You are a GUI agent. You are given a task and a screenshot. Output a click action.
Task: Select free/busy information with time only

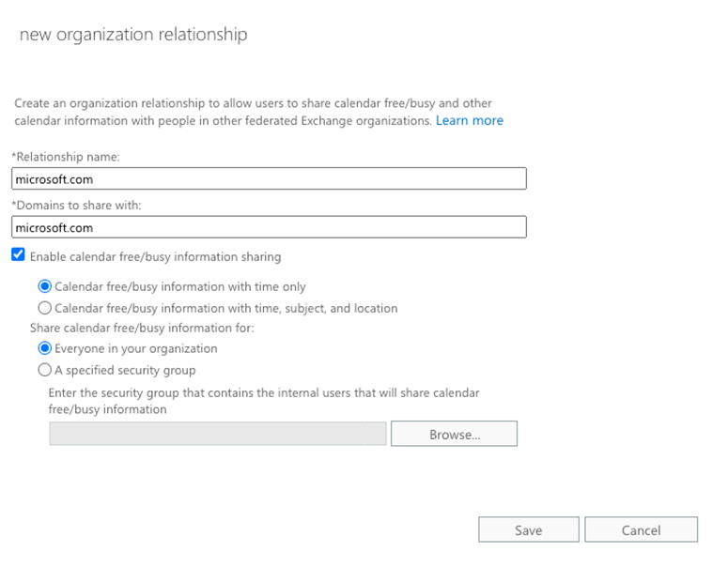tap(44, 286)
